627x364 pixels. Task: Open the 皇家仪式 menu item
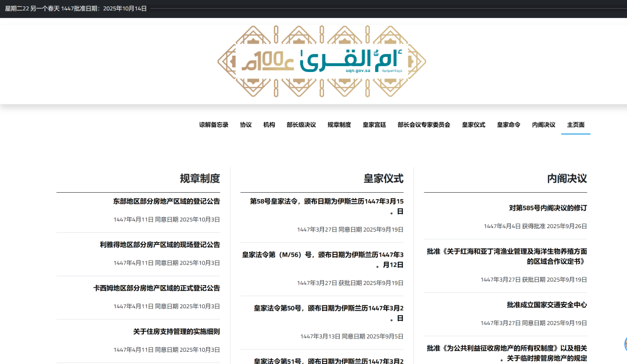[x=474, y=125]
